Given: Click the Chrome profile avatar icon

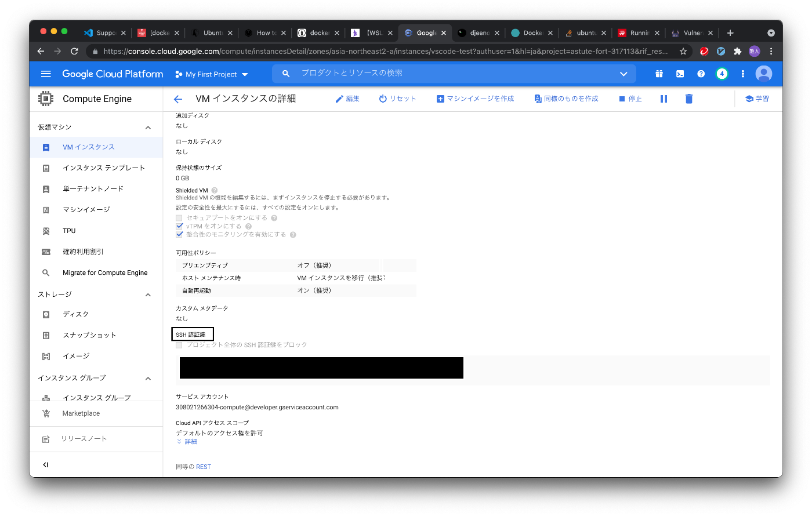Looking at the screenshot, I should tap(754, 51).
